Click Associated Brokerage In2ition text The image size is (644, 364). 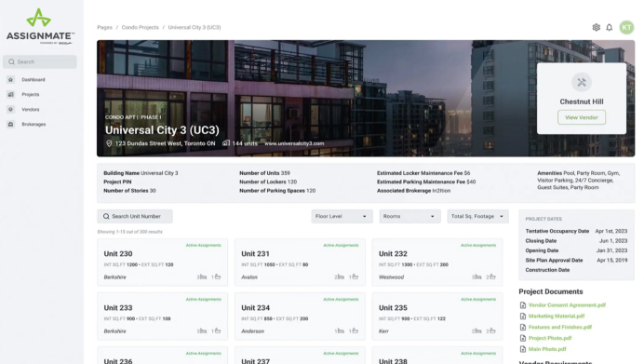[413, 191]
